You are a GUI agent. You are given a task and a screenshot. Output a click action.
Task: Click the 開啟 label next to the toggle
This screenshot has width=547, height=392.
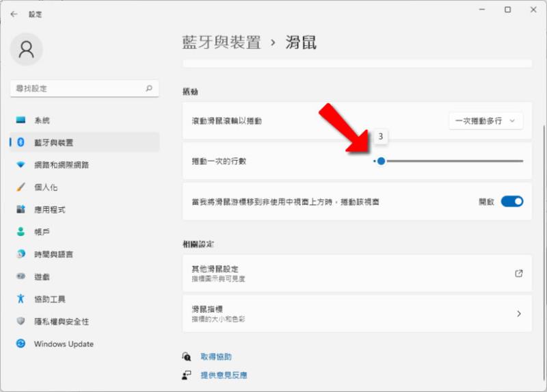pyautogui.click(x=486, y=202)
